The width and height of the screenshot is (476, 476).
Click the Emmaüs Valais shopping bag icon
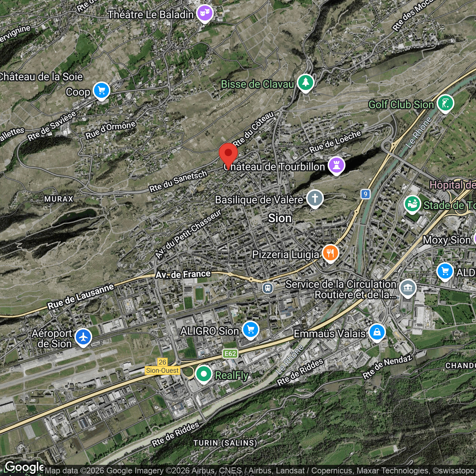click(377, 333)
